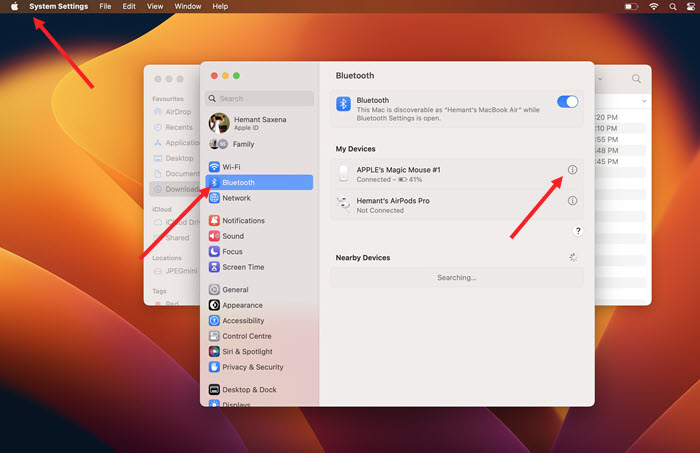Select Applications in Finder sidebar
This screenshot has width=700, height=453.
pos(175,143)
